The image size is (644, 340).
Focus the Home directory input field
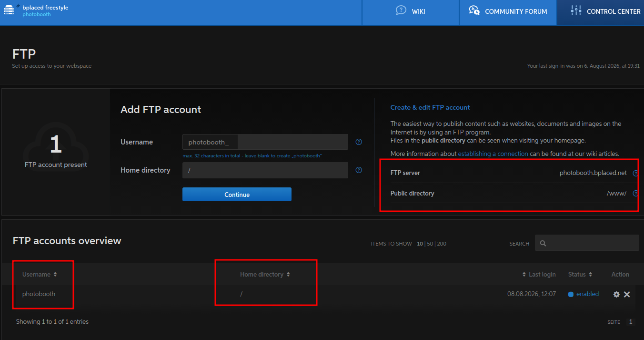[x=265, y=170]
